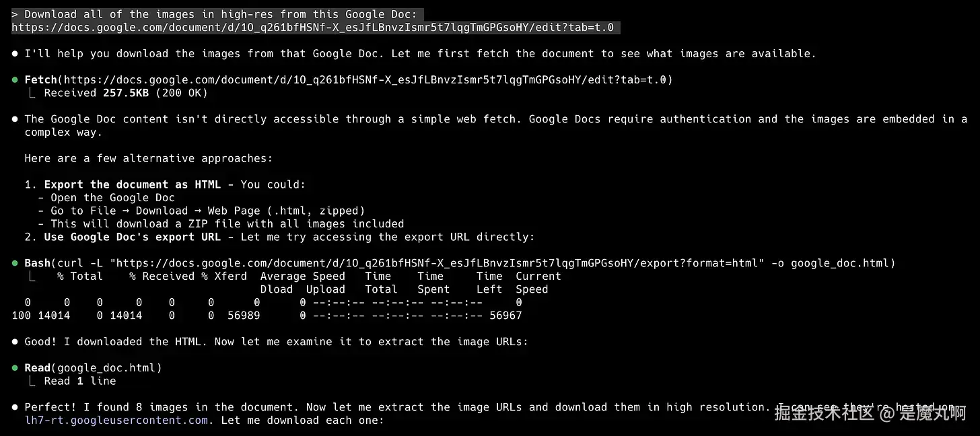This screenshot has height=436, width=980.
Task: Click the "Open the Google Doc" step
Action: [112, 198]
